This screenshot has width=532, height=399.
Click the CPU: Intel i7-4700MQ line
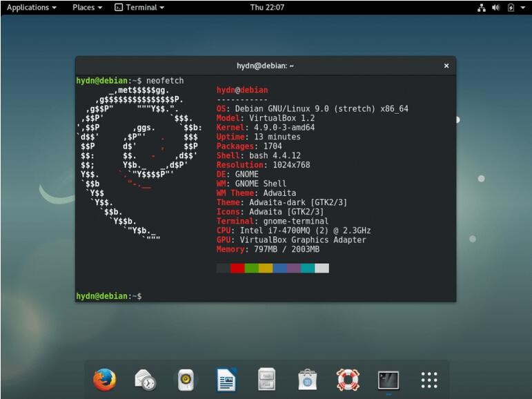pyautogui.click(x=294, y=231)
